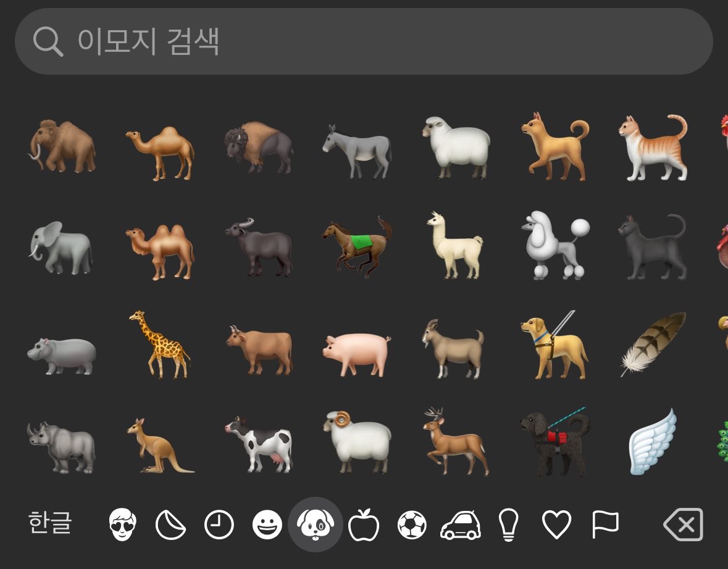Select the mammoth emoji
The height and width of the screenshot is (569, 728).
coord(62,146)
